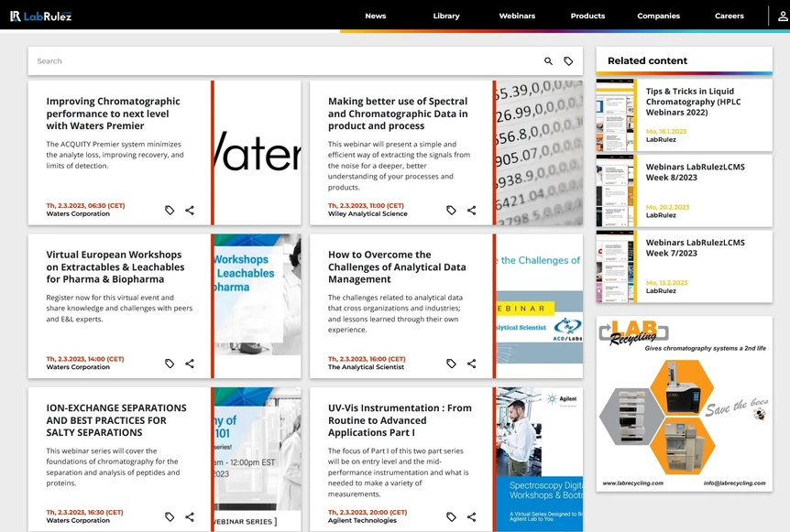
Task: Open tags on Waters Premier webinar card
Action: 170,211
